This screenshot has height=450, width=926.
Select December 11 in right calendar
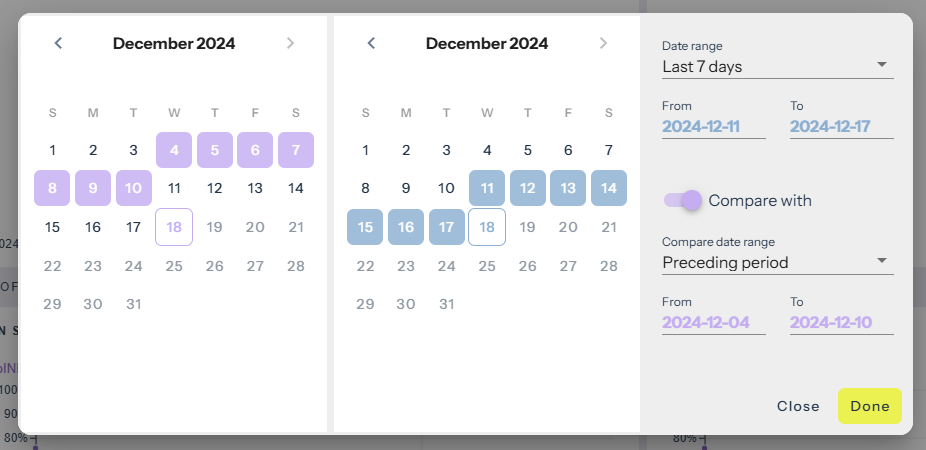click(487, 188)
